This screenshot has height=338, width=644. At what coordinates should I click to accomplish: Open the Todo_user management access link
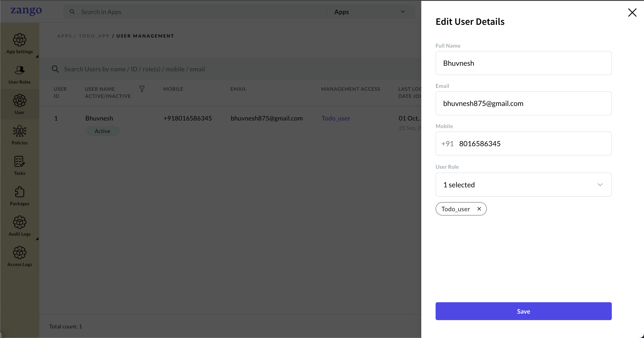(x=336, y=118)
